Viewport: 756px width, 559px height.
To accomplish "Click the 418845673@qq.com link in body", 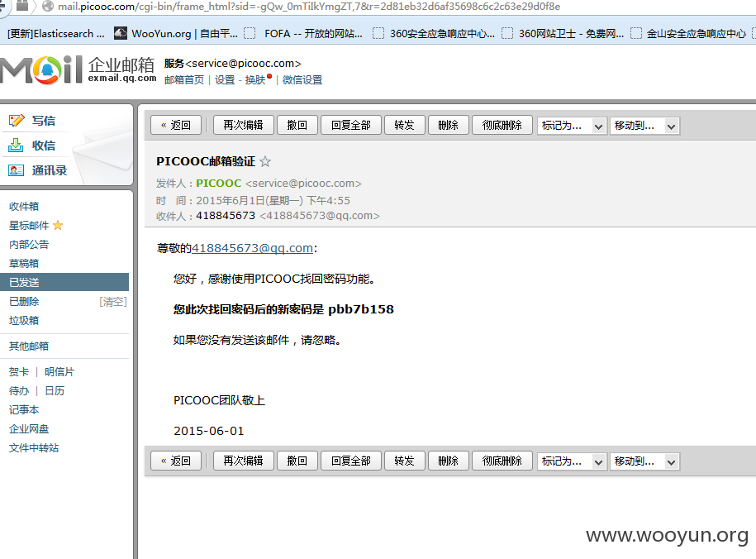I will tap(252, 248).
